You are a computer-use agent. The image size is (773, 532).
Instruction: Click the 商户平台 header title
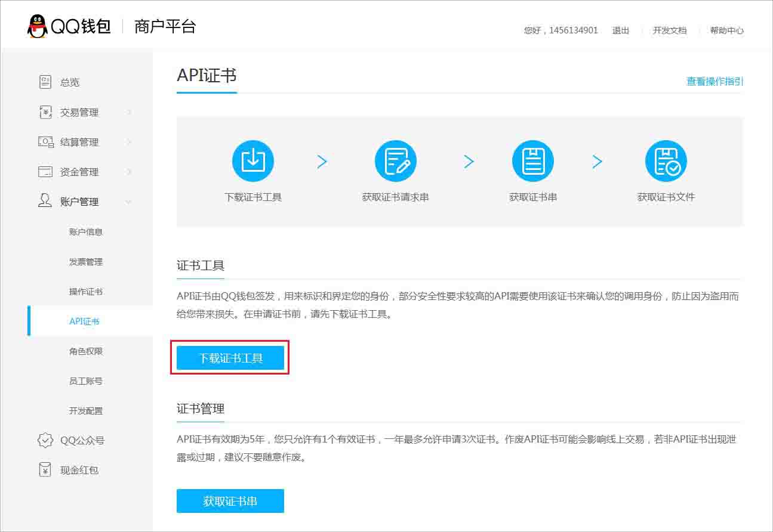point(165,26)
